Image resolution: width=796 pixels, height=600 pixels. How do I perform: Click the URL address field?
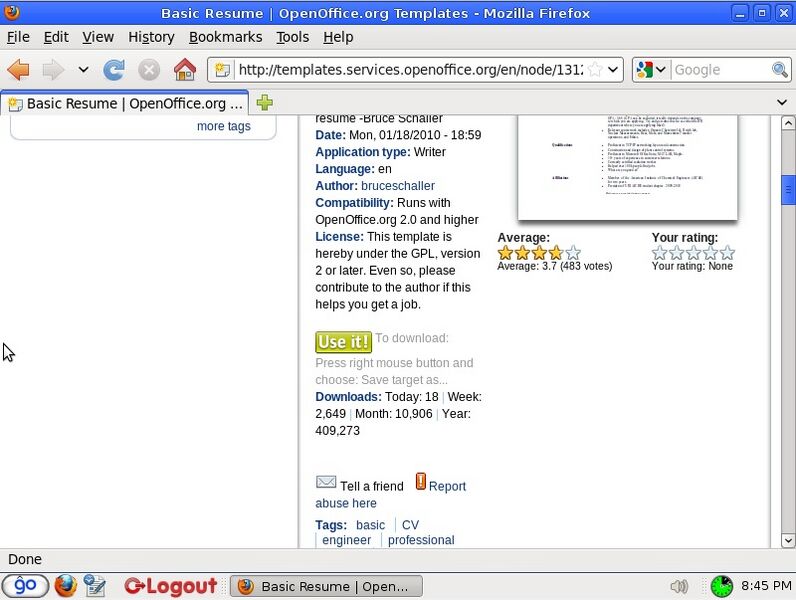coord(410,70)
